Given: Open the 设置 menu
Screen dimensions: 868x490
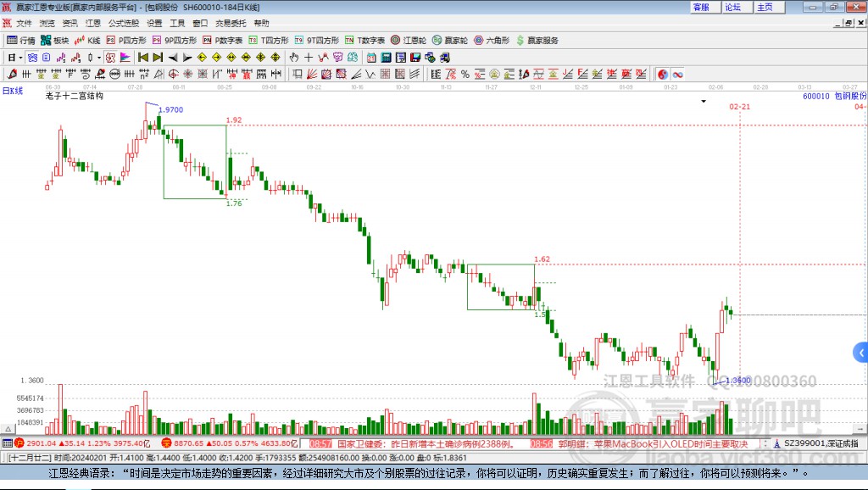Looking at the screenshot, I should click(x=154, y=23).
